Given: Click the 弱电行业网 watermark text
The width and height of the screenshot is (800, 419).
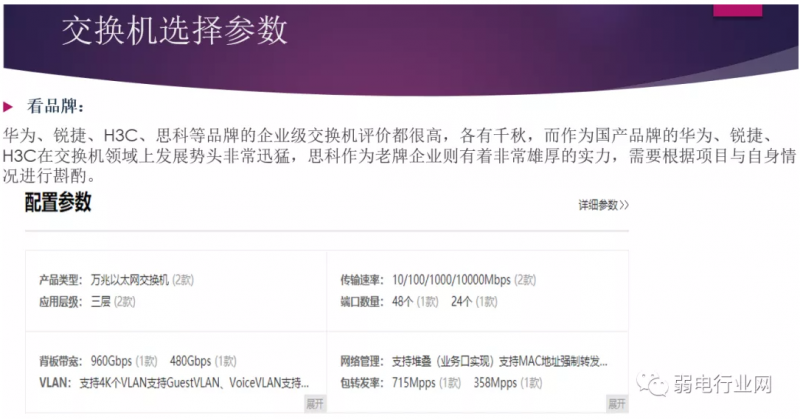Looking at the screenshot, I should (729, 383).
